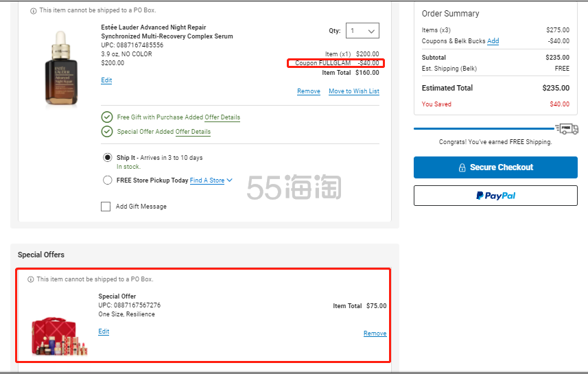
Task: Open Offer Details for Free Gift with Purchase
Action: click(x=222, y=117)
